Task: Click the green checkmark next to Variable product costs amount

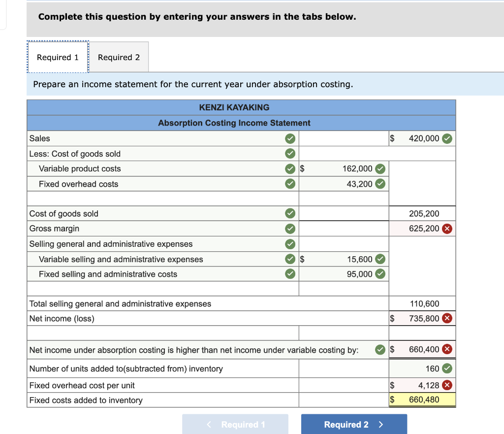Action: 379,168
